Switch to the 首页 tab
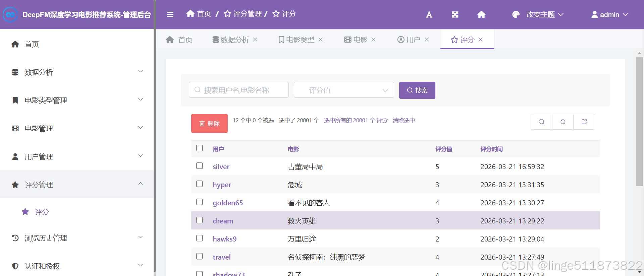Viewport: 644px width, 276px height. pos(179,40)
